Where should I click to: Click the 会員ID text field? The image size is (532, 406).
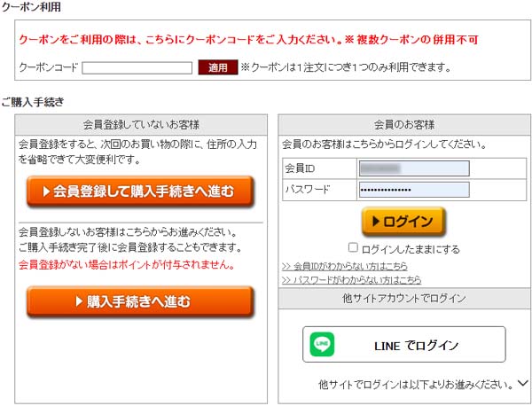point(414,168)
